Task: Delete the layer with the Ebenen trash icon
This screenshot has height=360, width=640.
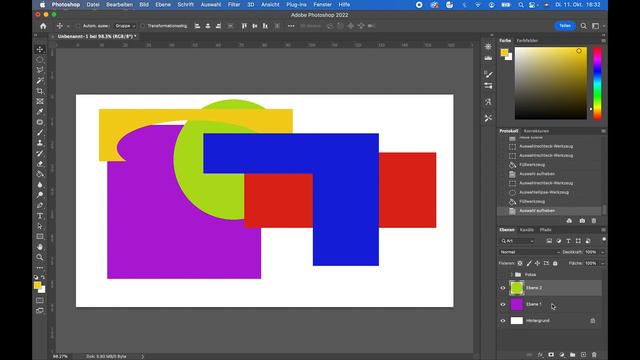Action: click(594, 355)
